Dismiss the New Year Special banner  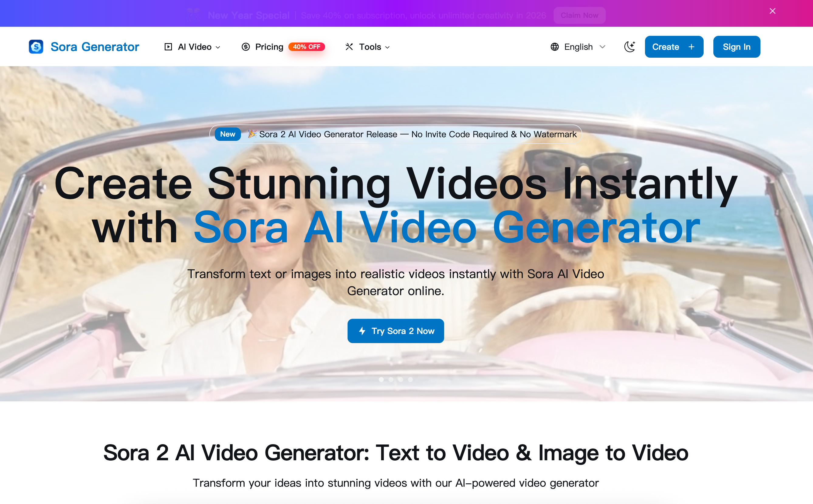tap(772, 11)
